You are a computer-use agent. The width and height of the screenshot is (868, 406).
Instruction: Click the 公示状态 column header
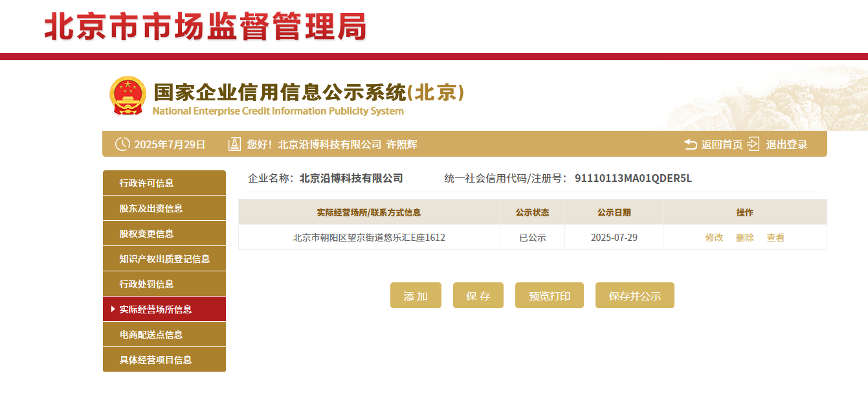coord(532,212)
